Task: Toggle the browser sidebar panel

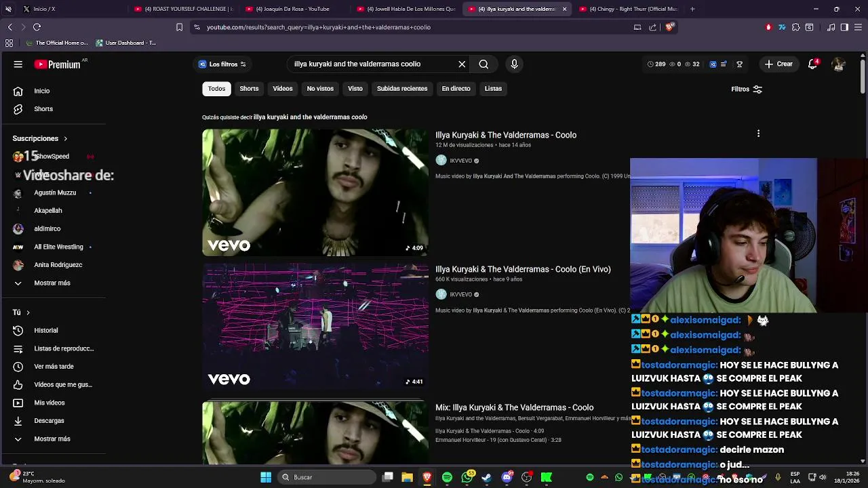Action: pyautogui.click(x=844, y=27)
